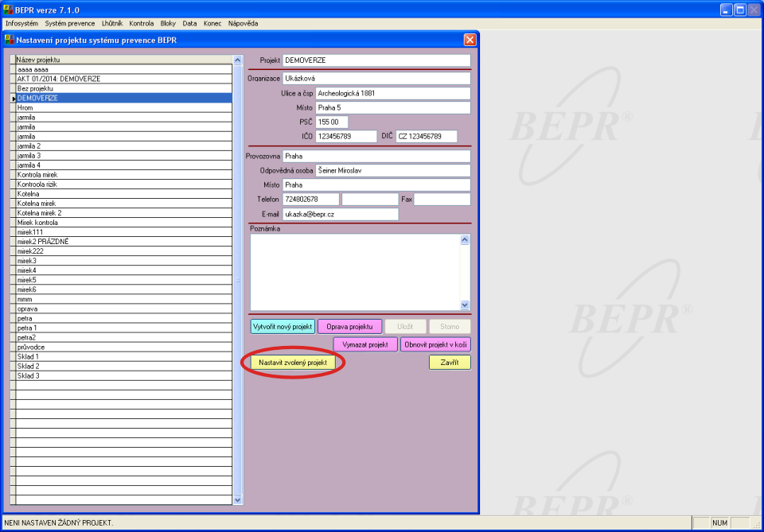The height and width of the screenshot is (532, 764).
Task: Click the Poznámka scroll-down arrow
Action: pos(465,305)
